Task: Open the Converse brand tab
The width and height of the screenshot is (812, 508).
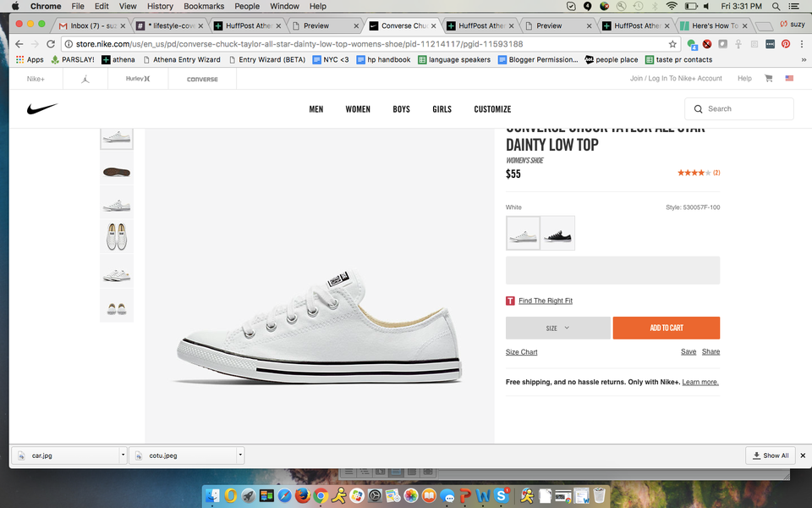Action: coord(202,80)
